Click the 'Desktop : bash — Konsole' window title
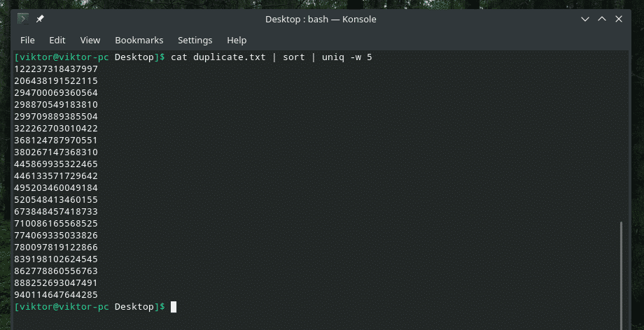 point(321,20)
